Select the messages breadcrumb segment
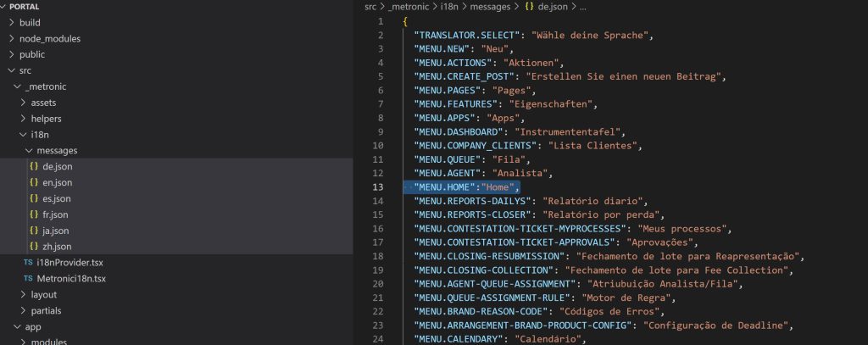 click(490, 7)
